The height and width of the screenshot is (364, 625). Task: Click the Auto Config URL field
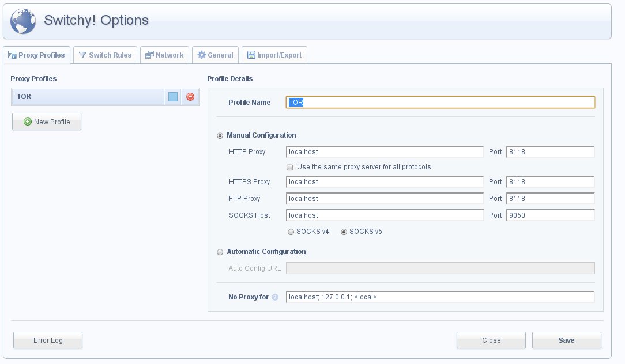point(440,268)
